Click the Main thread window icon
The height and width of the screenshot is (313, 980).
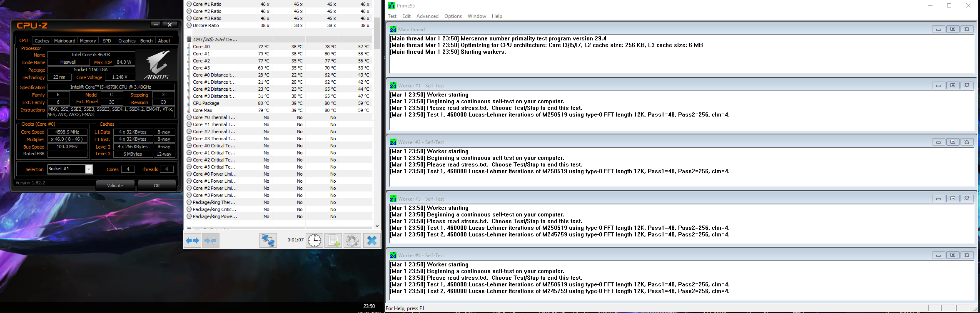[393, 29]
